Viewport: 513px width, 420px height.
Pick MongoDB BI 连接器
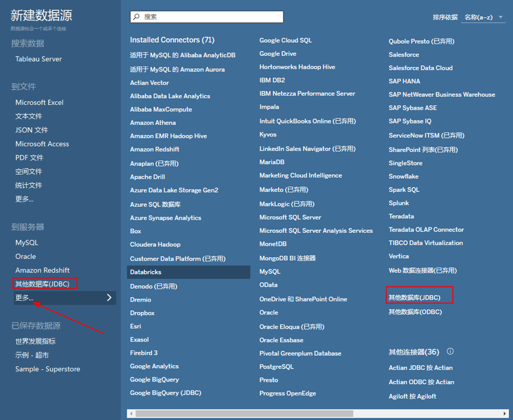(288, 258)
